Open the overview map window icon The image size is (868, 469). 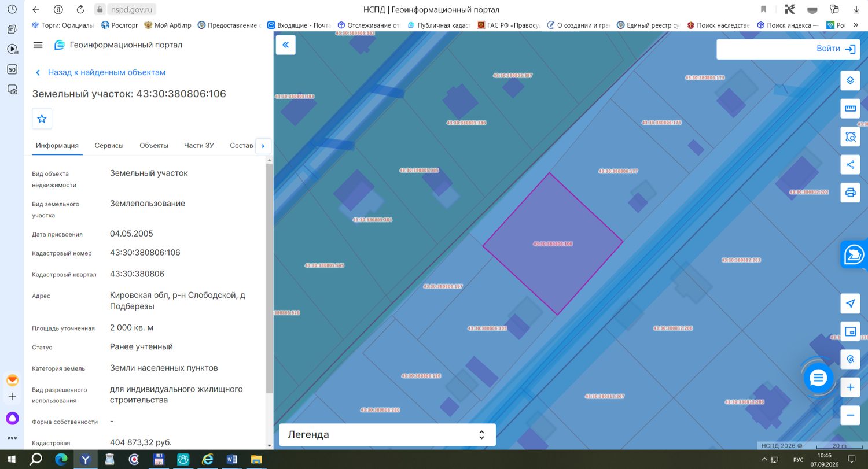(x=850, y=331)
